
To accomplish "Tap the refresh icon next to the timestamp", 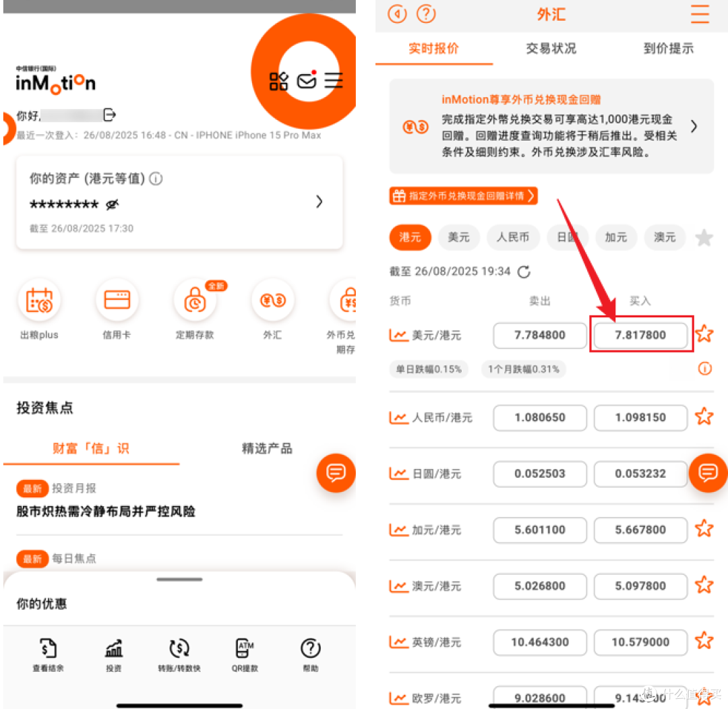I will pyautogui.click(x=525, y=272).
